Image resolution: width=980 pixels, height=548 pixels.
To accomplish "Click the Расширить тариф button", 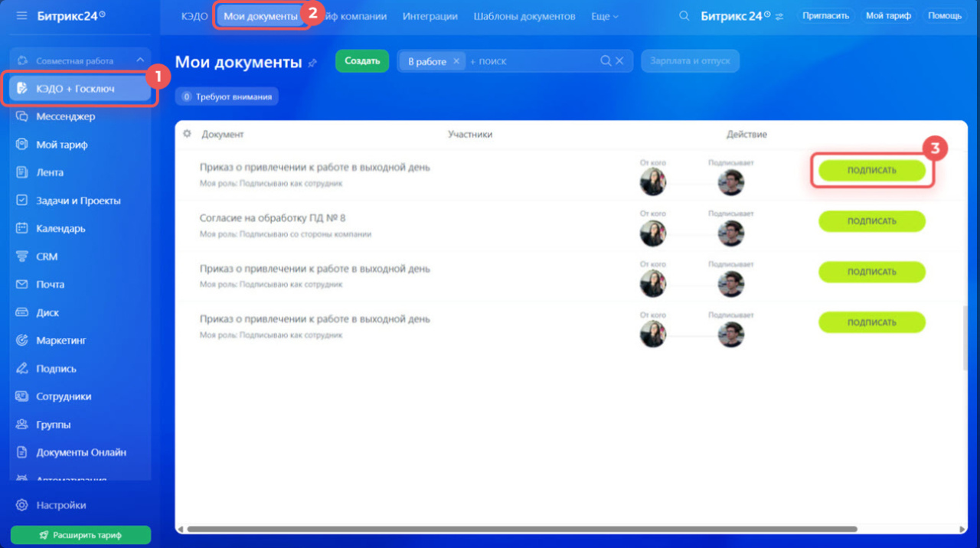I will (x=80, y=535).
